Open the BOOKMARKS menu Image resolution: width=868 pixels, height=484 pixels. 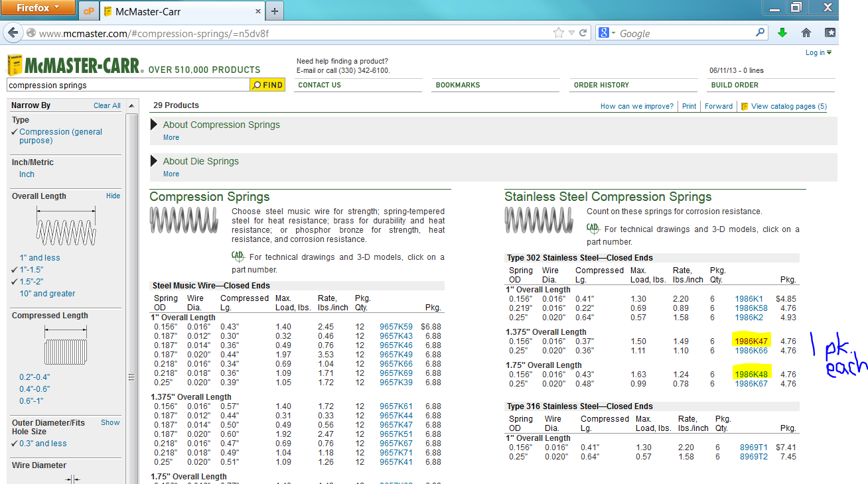[x=458, y=85]
